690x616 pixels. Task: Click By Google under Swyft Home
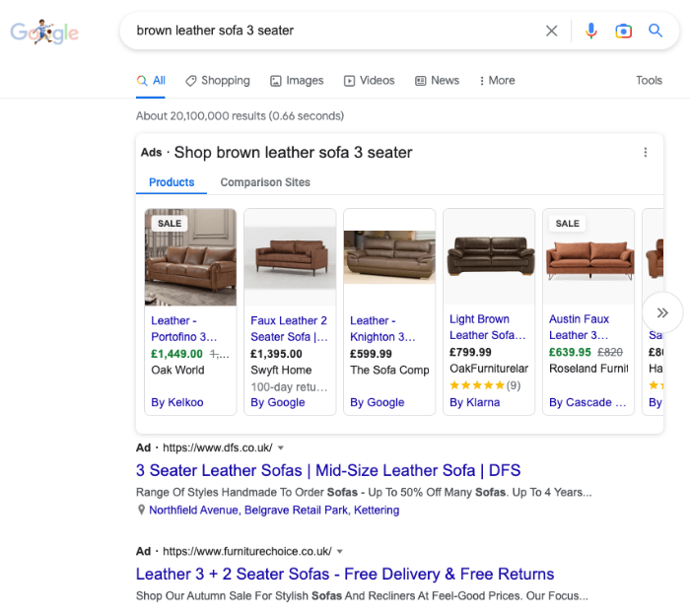[278, 402]
